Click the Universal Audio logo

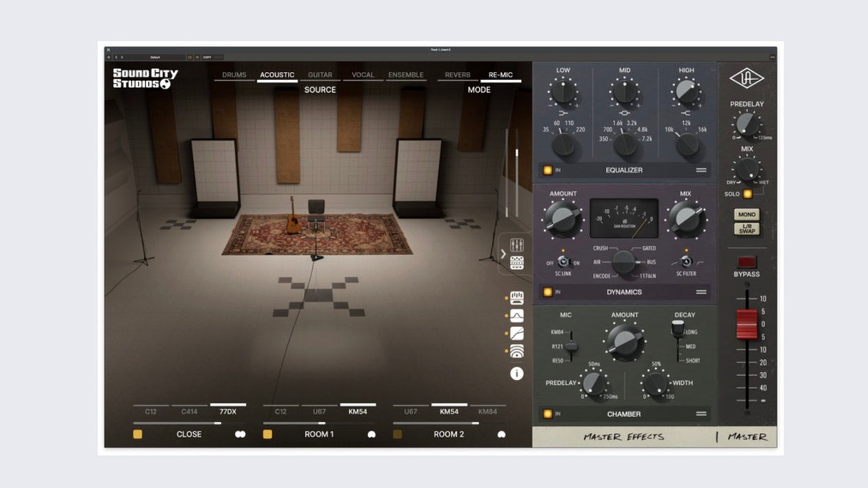[746, 78]
